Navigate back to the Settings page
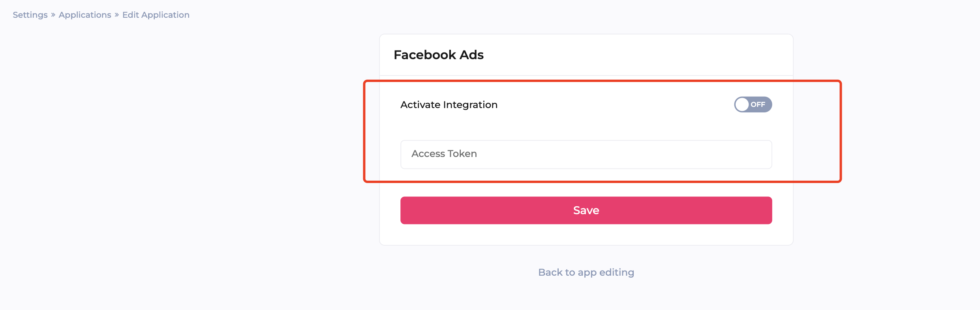 [30, 15]
